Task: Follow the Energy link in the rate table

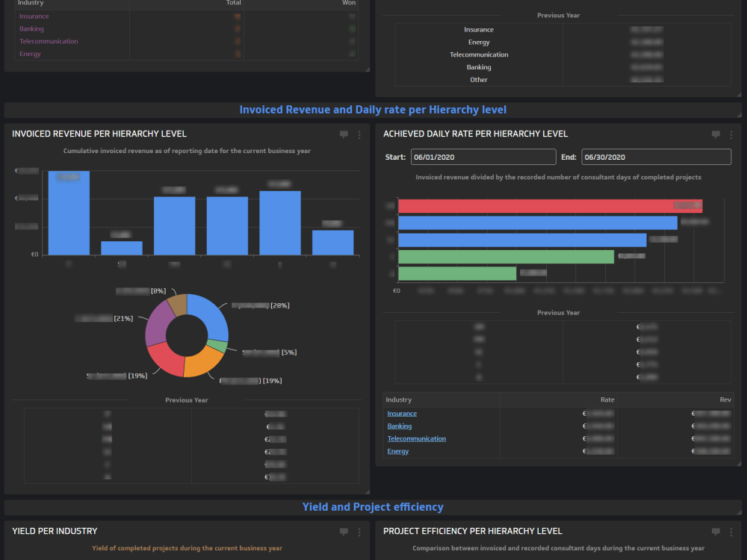Action: pos(398,451)
